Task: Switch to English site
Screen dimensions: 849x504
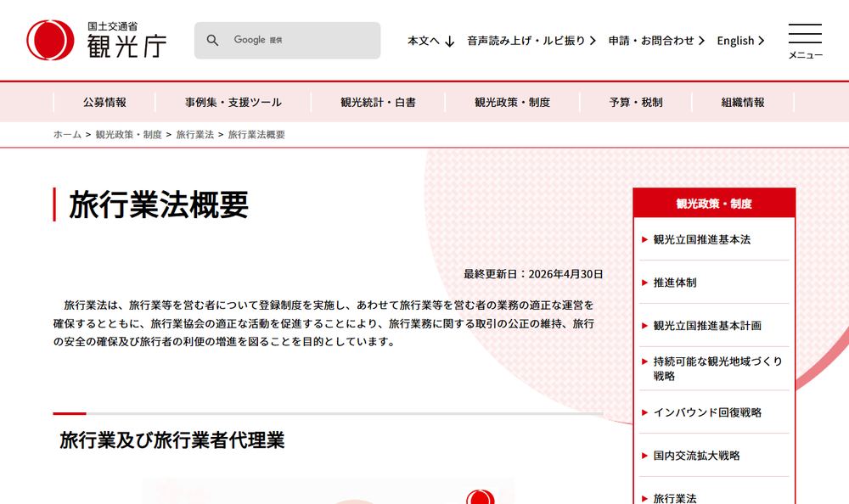Action: [735, 41]
